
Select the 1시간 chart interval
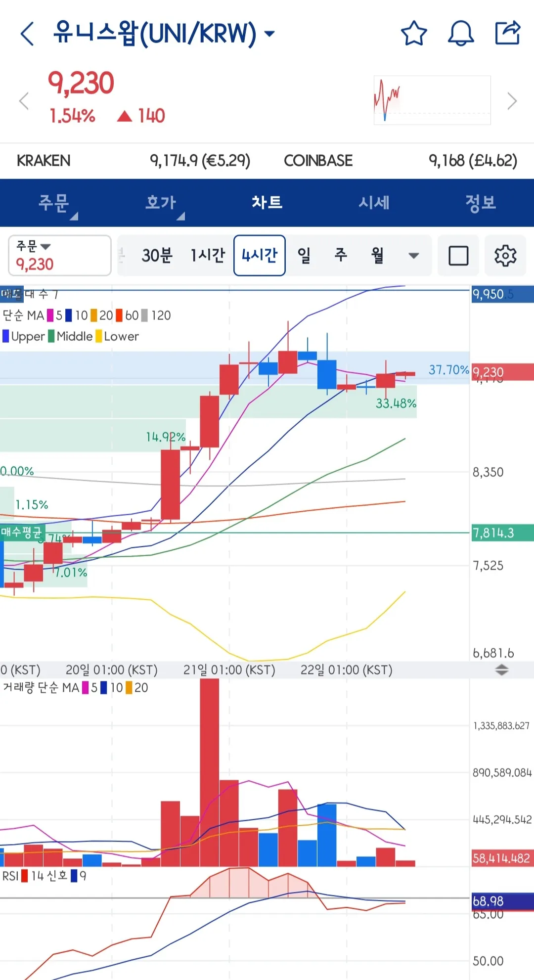click(x=208, y=256)
